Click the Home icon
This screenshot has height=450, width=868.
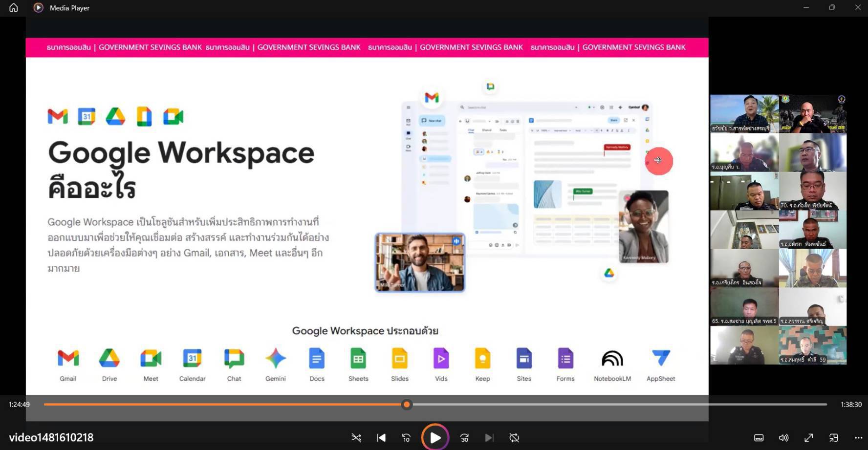14,8
